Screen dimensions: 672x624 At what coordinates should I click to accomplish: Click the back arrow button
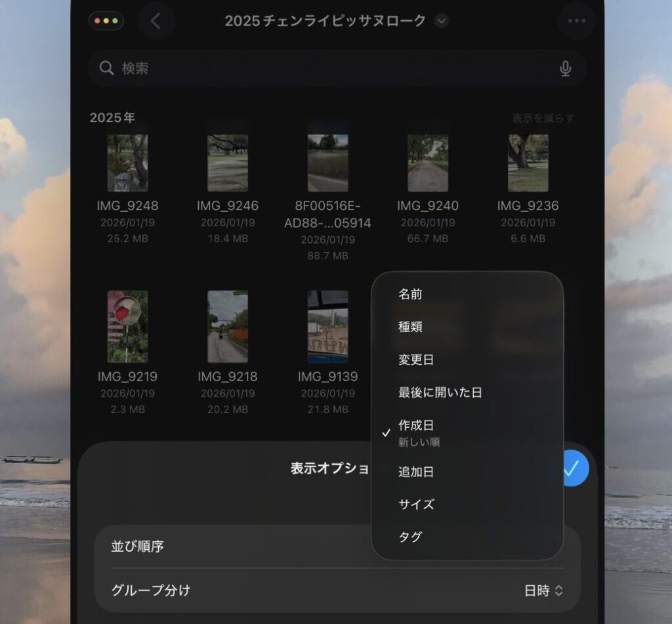tap(156, 21)
